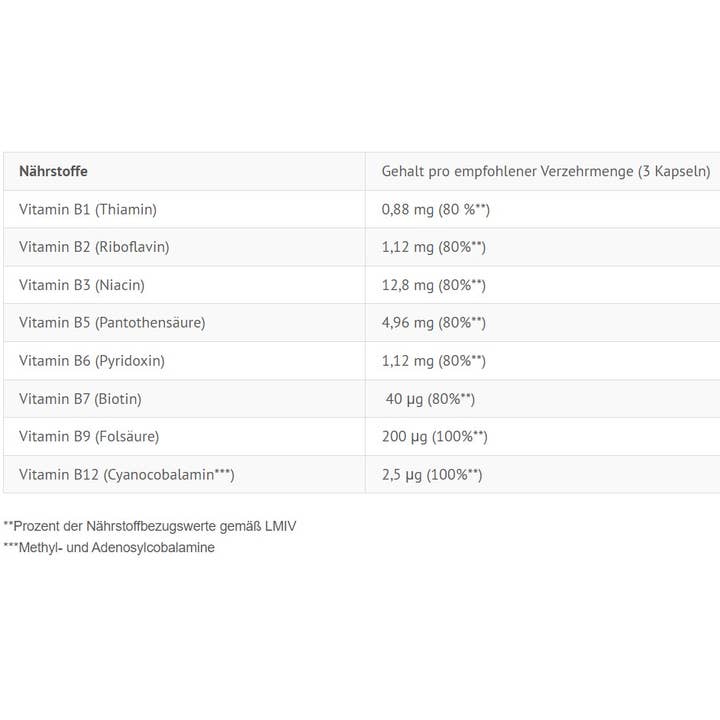720x720 pixels.
Task: Select the Gehalt pro empfohlener Verzehrmenge header
Action: click(546, 171)
